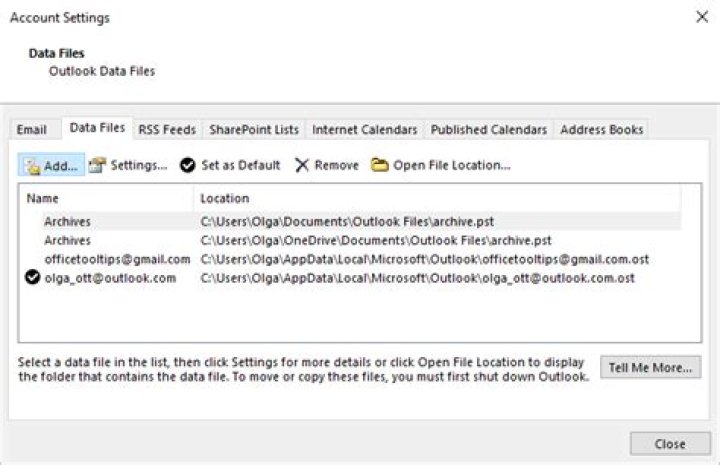Select the olga_ott@outlook.com data file

point(351,278)
